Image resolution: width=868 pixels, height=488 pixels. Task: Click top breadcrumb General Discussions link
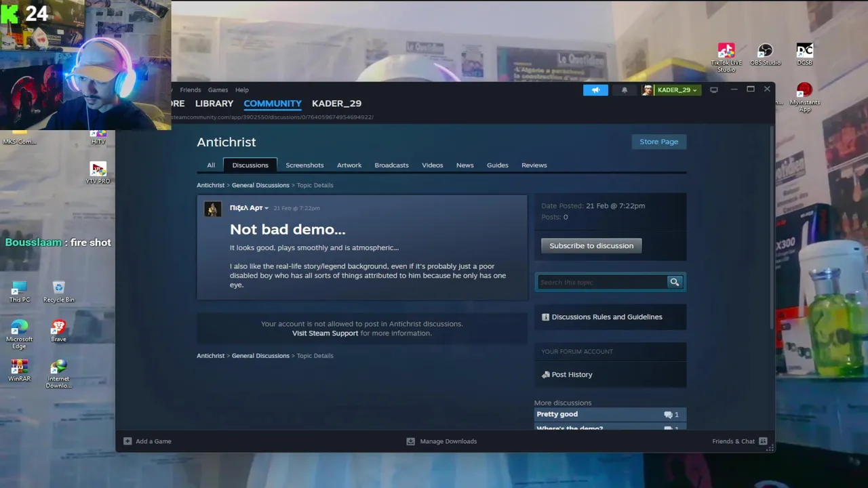[x=260, y=185]
